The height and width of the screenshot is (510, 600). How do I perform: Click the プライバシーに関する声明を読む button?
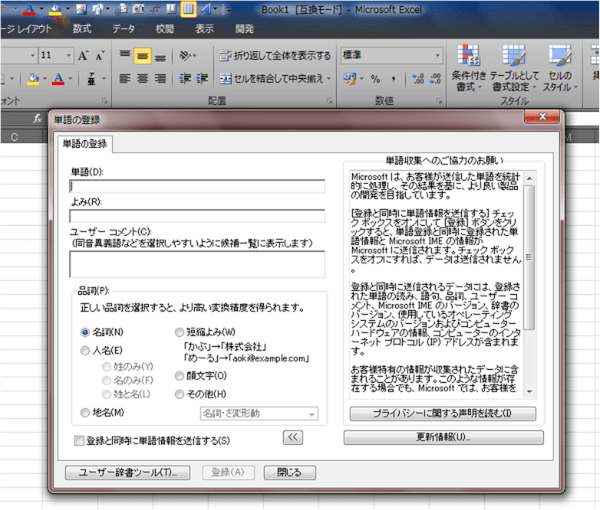click(443, 414)
